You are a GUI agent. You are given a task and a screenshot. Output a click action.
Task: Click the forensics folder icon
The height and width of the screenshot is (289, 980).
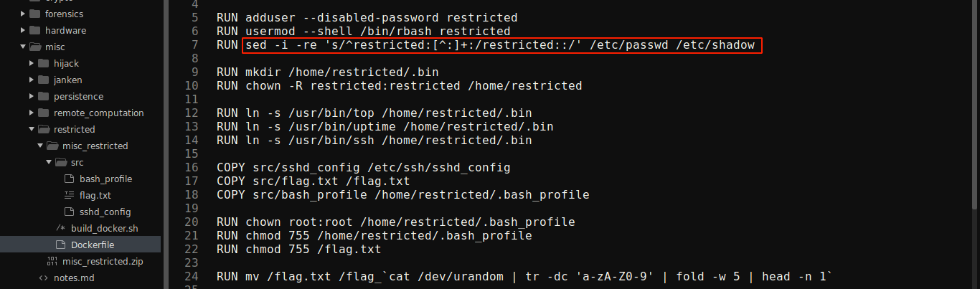tap(34, 14)
